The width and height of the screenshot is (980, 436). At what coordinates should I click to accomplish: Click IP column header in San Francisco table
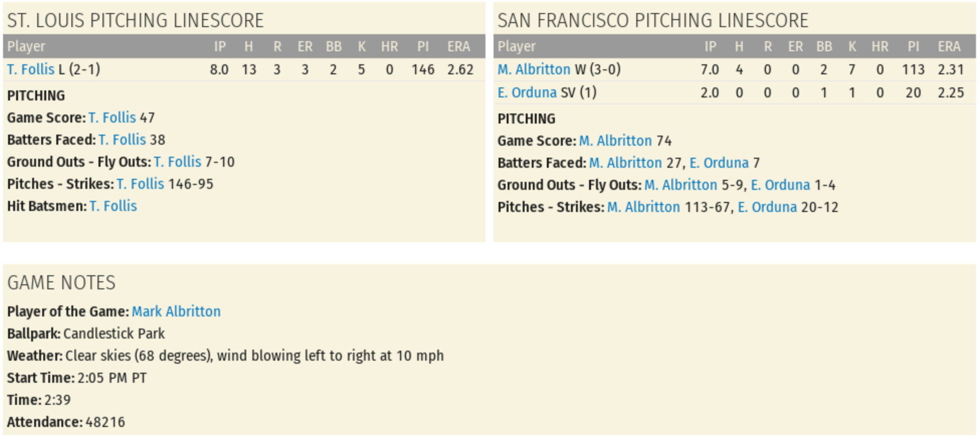[710, 47]
